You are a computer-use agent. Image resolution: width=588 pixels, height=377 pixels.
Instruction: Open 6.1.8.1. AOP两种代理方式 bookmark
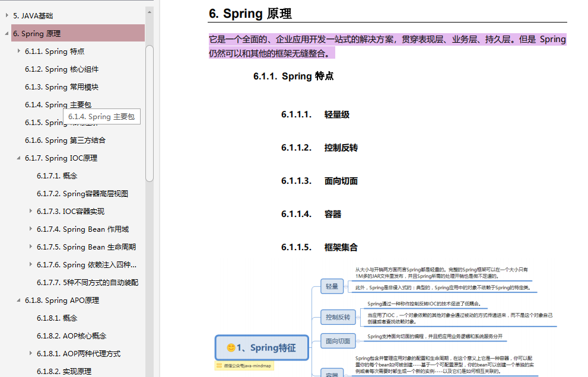79,354
